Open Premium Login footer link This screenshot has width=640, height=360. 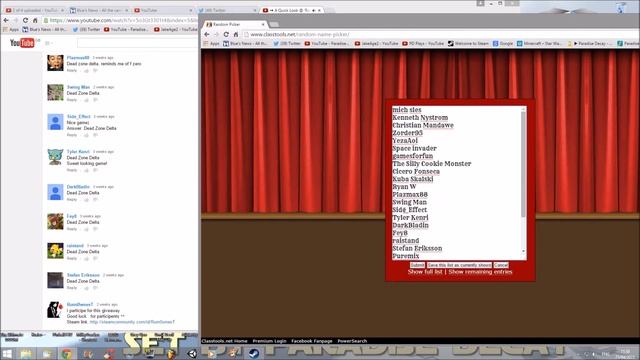point(269,341)
